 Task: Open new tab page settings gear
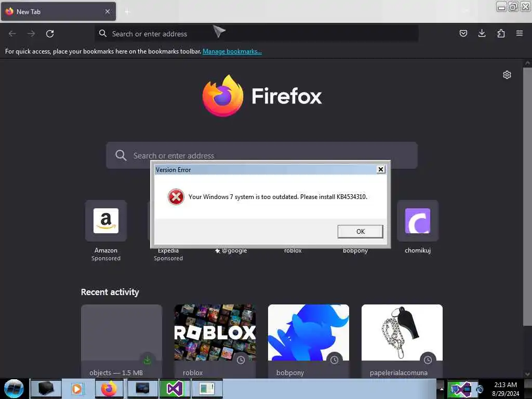[x=507, y=75]
